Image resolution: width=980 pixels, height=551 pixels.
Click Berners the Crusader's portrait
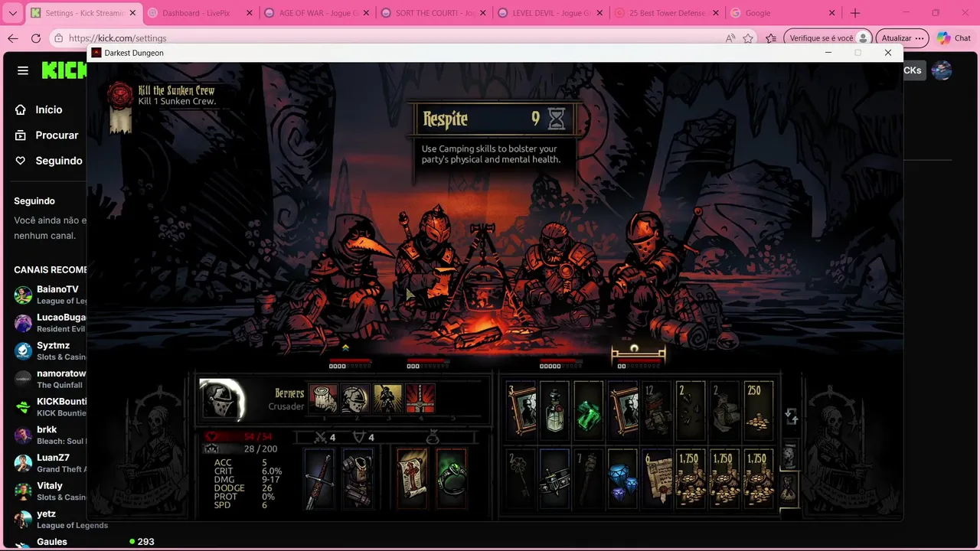pyautogui.click(x=222, y=399)
